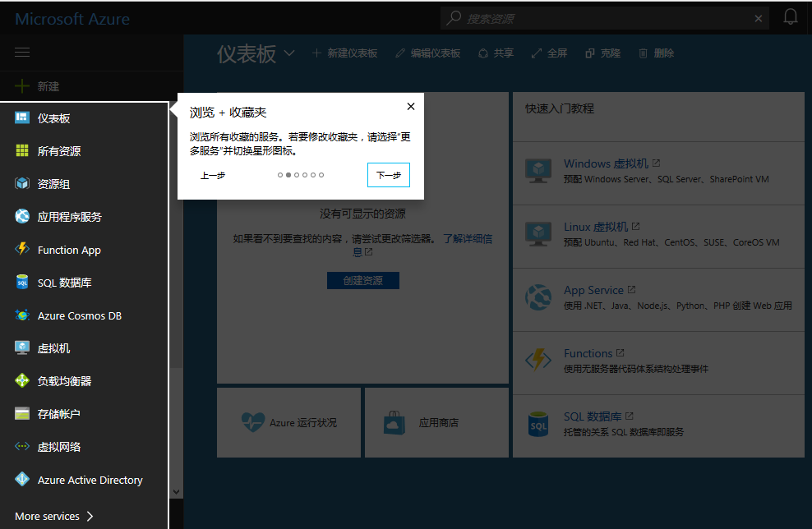Expand More services in sidebar

54,516
